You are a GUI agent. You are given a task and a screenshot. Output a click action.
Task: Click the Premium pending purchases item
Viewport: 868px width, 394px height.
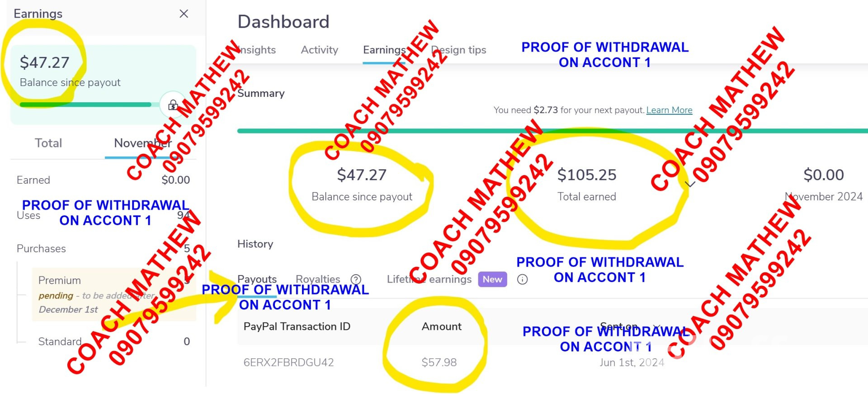pos(114,294)
